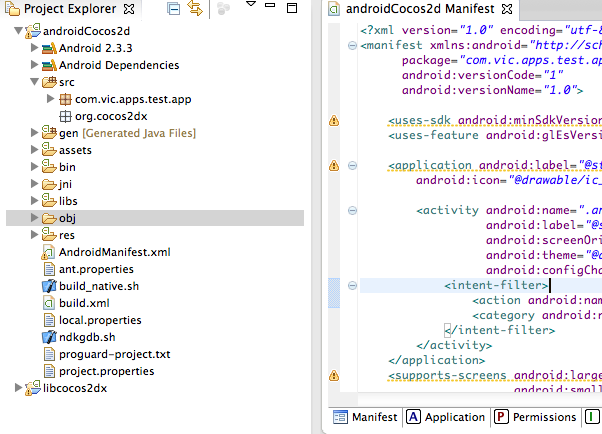Screen dimensions: 602x434
Task: Click the com.vic.apps.test.app package icon
Action: (65, 99)
